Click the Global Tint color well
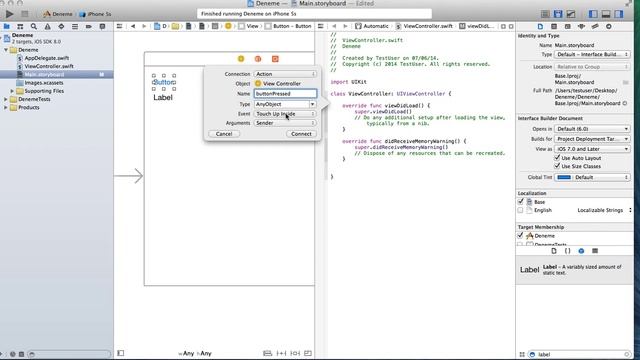Screen dimensions: 640x360 564,177
